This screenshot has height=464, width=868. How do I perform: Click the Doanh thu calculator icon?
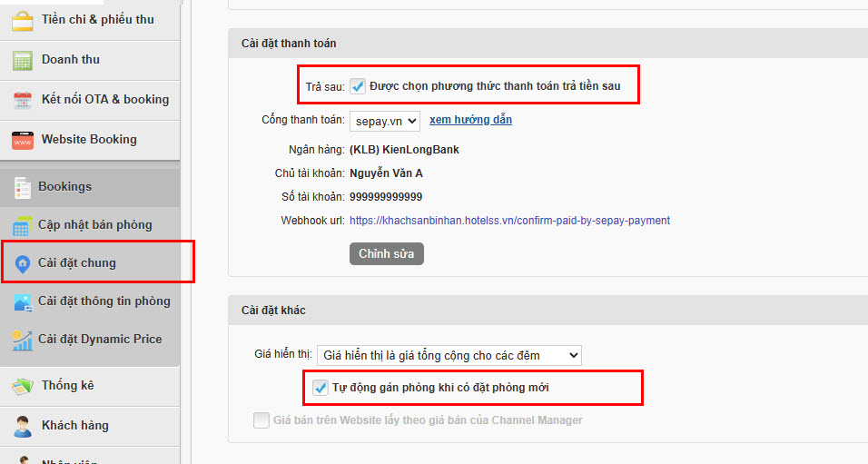22,60
